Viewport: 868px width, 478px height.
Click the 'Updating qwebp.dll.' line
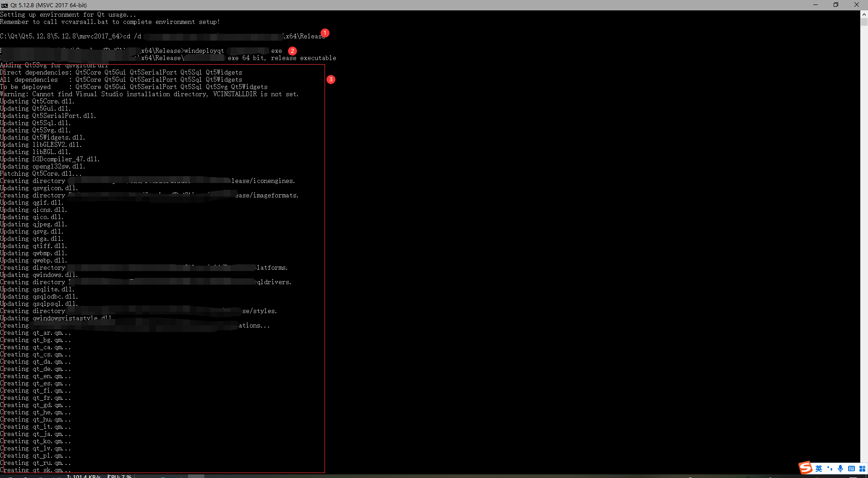point(33,261)
